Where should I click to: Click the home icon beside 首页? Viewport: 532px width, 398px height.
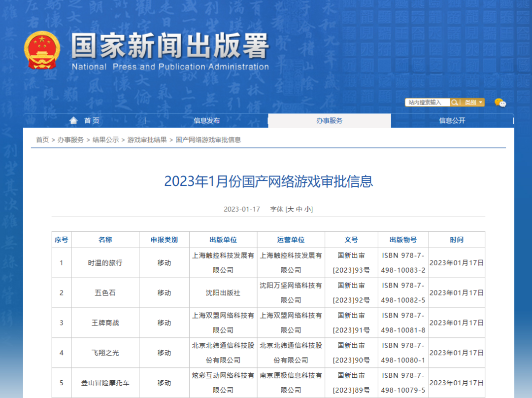(x=73, y=120)
